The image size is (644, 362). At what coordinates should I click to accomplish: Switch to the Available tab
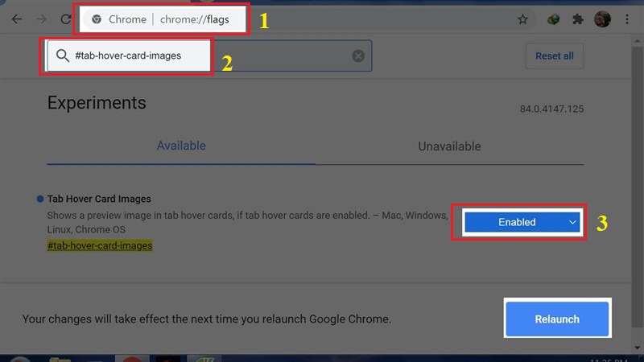[181, 146]
